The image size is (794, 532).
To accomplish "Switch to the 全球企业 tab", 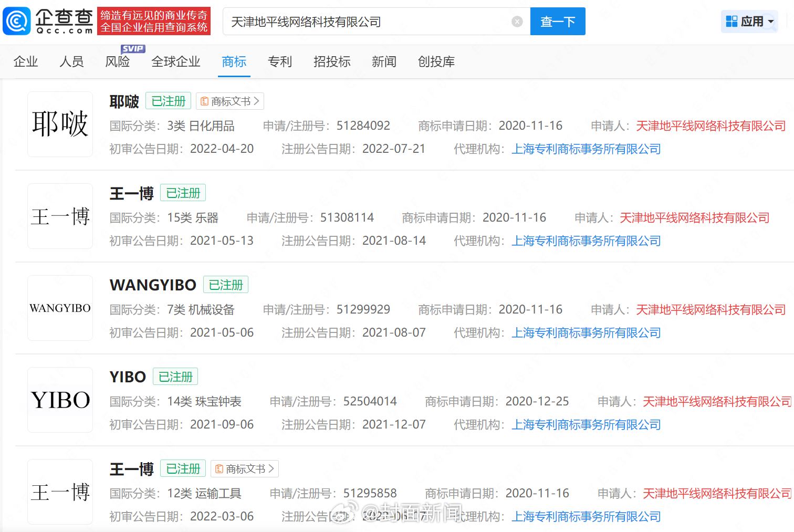I will (x=176, y=61).
